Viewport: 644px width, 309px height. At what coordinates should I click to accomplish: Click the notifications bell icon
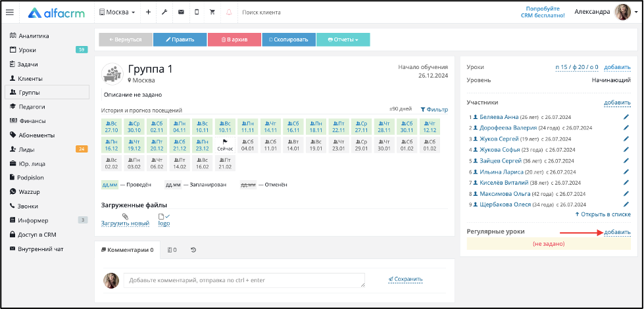(229, 12)
